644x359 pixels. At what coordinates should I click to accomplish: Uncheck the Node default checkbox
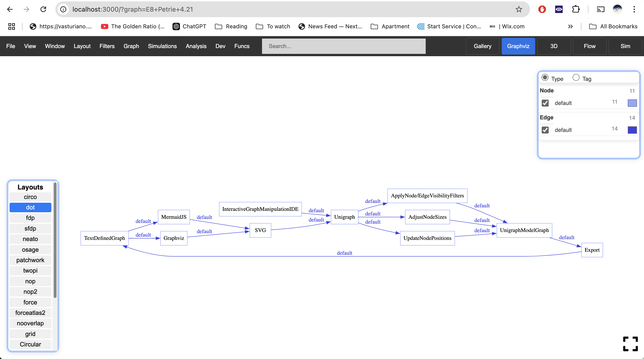545,103
